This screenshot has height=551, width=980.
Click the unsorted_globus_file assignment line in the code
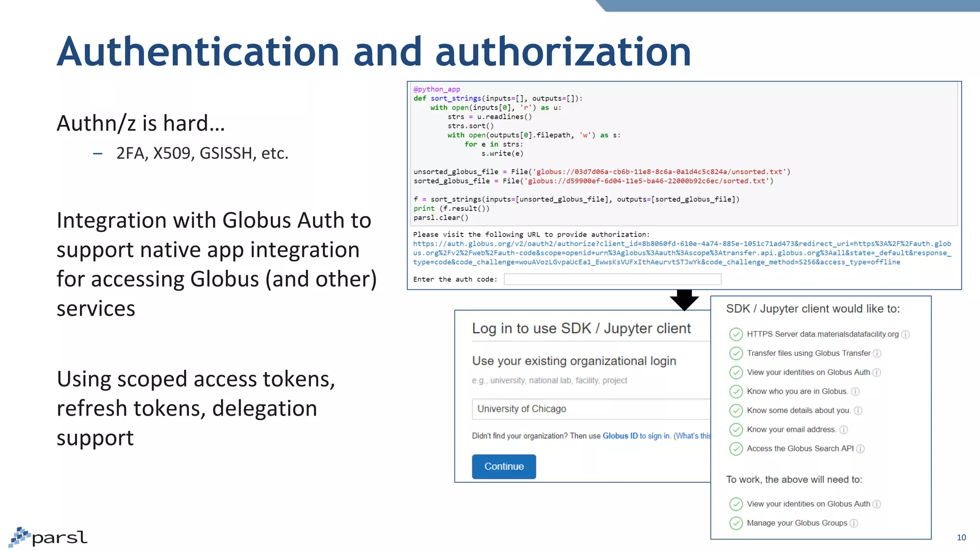(602, 172)
